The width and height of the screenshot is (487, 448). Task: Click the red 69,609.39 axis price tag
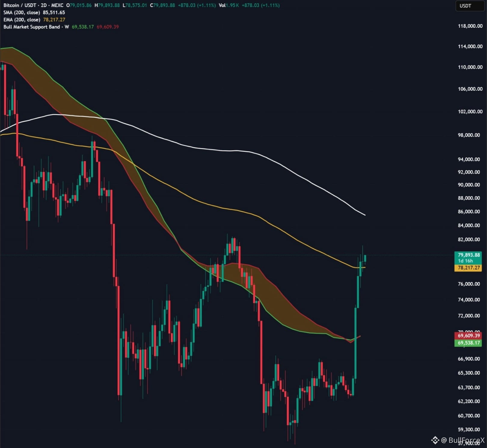468,336
